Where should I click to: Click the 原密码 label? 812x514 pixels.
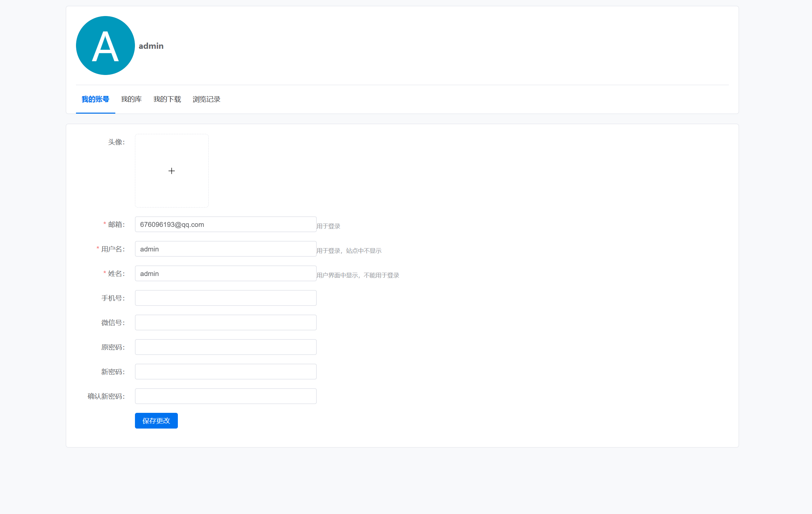point(113,347)
